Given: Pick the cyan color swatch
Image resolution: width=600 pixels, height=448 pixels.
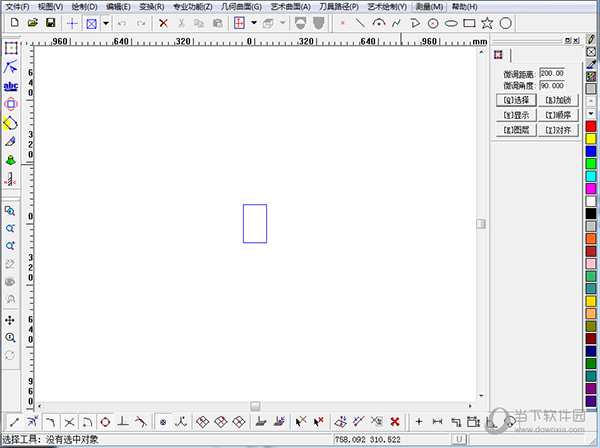Looking at the screenshot, I should [x=591, y=176].
